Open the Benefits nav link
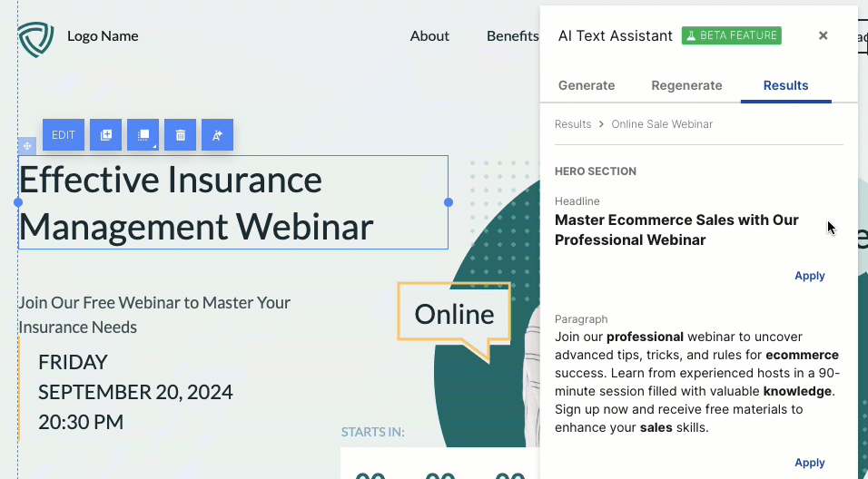The image size is (868, 479). coord(513,36)
